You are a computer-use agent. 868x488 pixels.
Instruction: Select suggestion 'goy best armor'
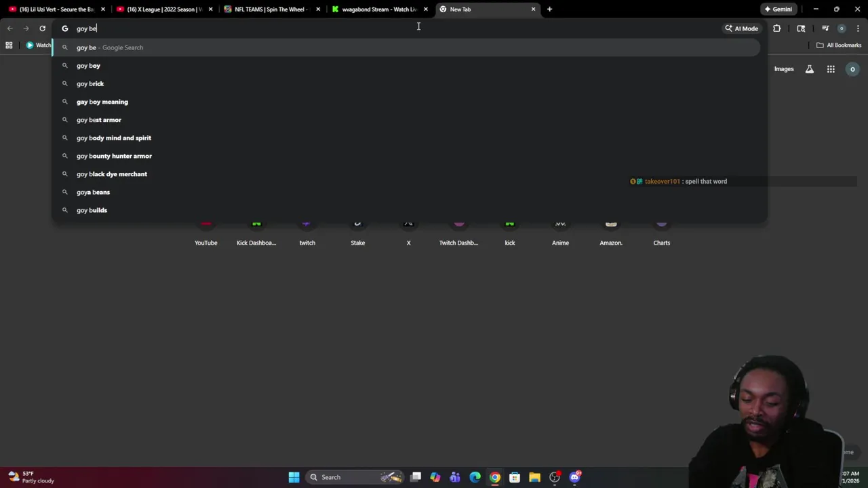click(406, 120)
